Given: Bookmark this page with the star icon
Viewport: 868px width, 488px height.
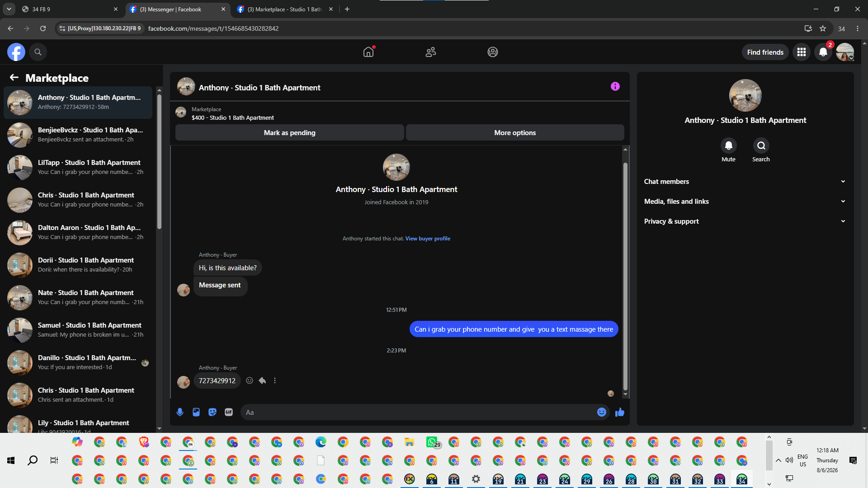Looking at the screenshot, I should pos(823,28).
